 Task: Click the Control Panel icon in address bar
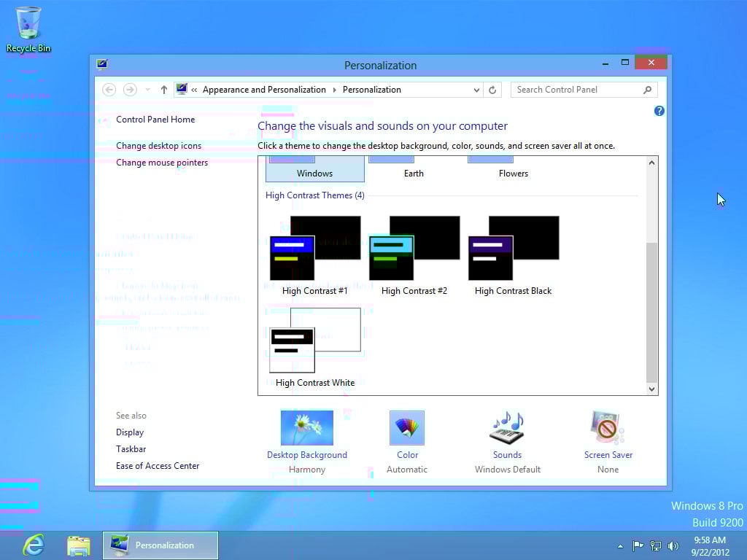[x=182, y=89]
